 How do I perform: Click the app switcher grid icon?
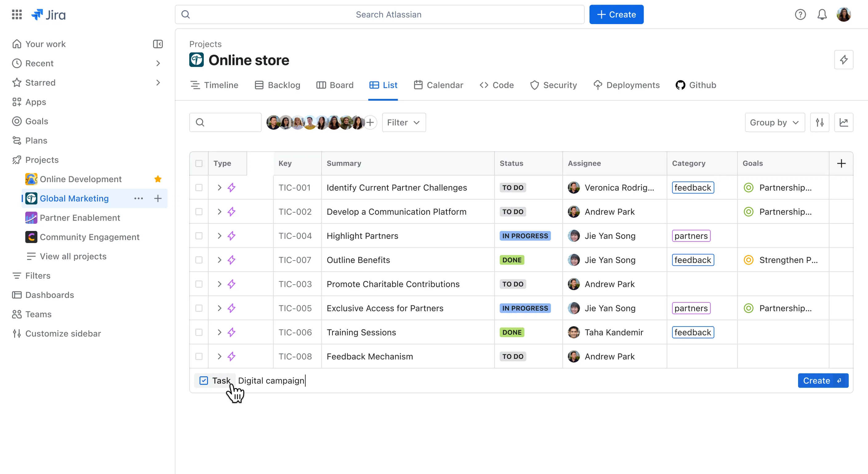[x=16, y=14]
